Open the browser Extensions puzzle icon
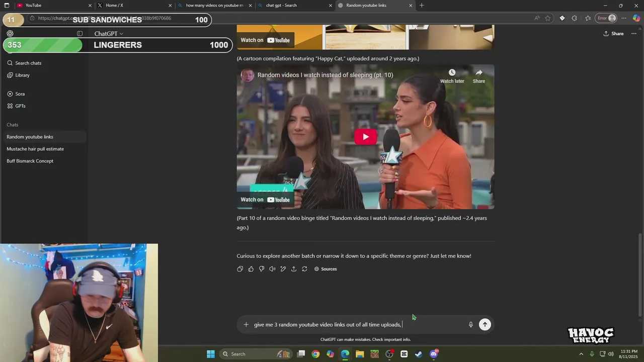The image size is (644, 362). click(575, 18)
